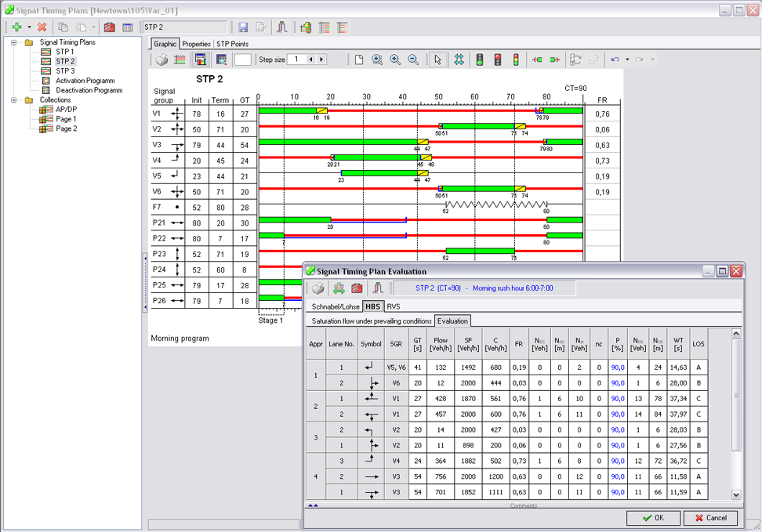Click the zoom in magnifier icon

(395, 60)
